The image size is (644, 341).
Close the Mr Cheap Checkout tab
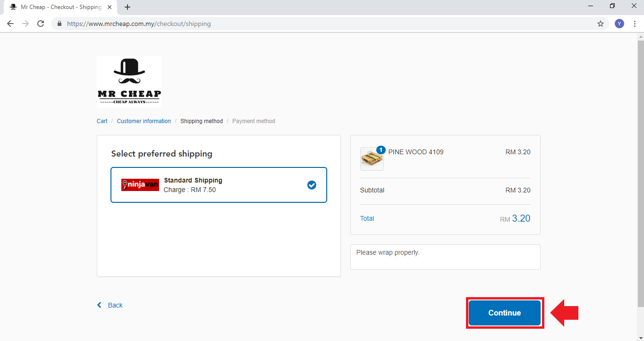pos(109,7)
